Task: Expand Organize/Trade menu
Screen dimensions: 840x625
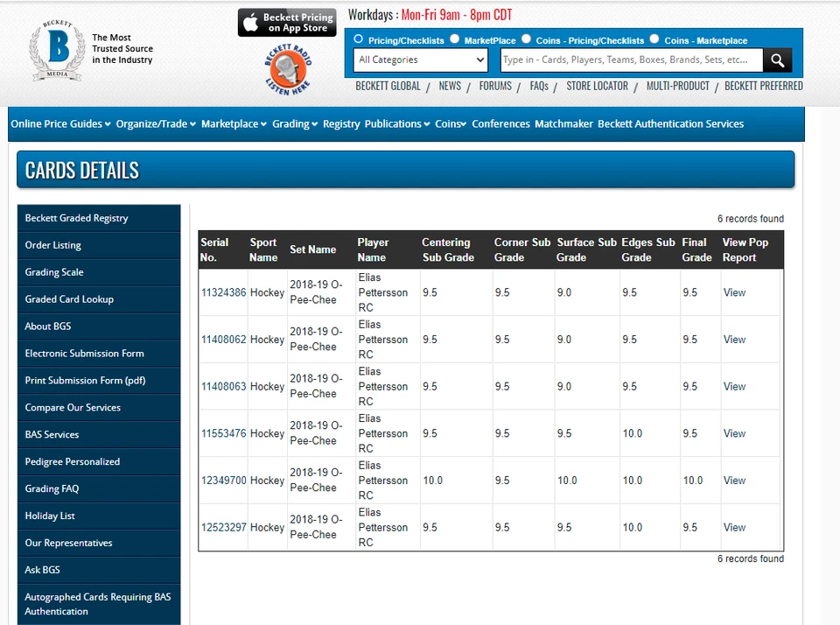Action: pos(156,123)
